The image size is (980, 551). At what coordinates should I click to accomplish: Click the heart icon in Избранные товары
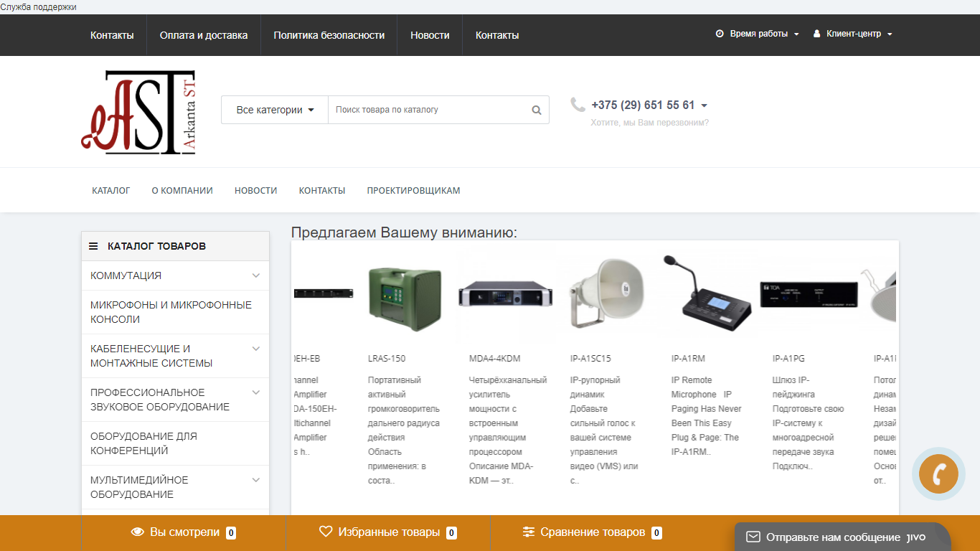tap(326, 532)
